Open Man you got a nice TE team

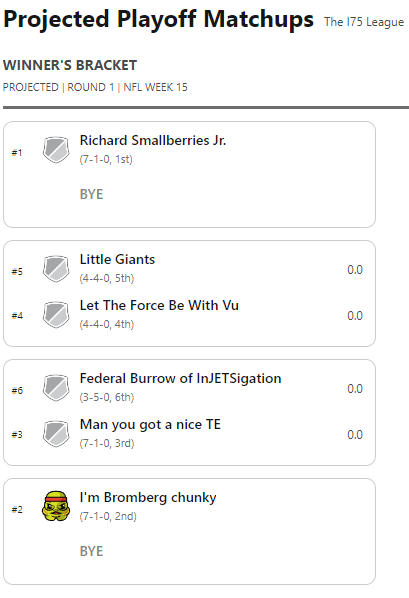click(150, 424)
